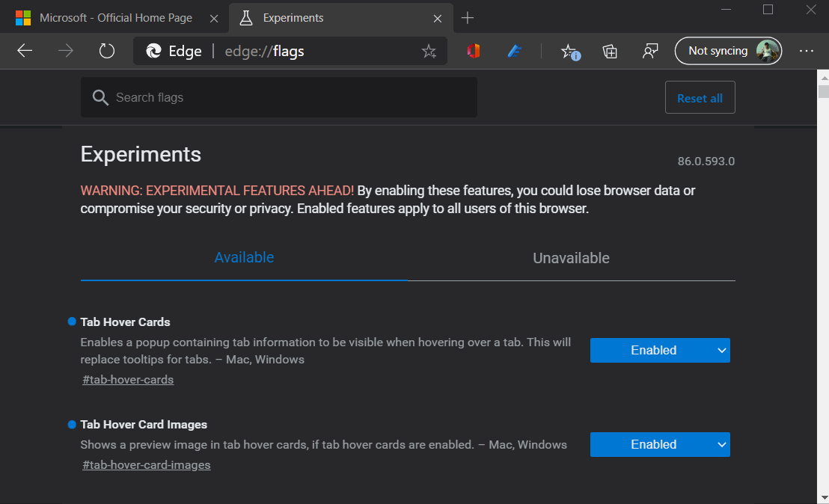Maximize the browser window
This screenshot has height=504, width=829.
coord(768,10)
